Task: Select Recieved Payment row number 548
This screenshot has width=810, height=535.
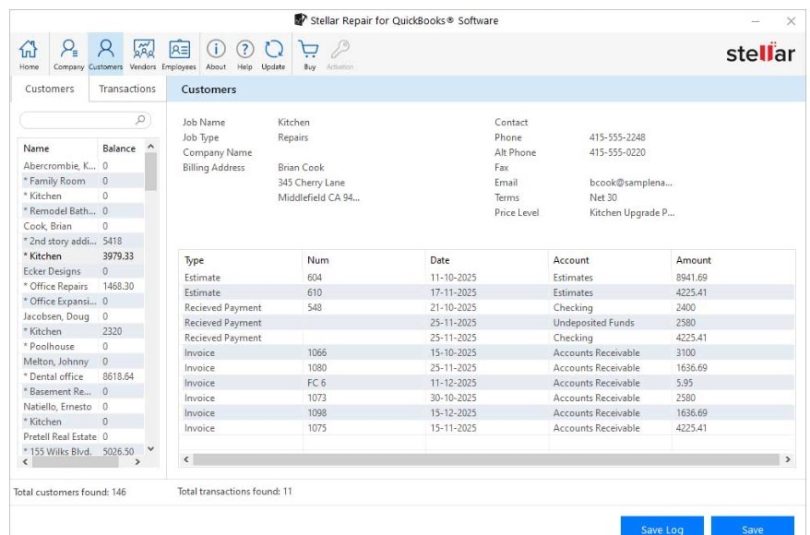Action: point(487,308)
